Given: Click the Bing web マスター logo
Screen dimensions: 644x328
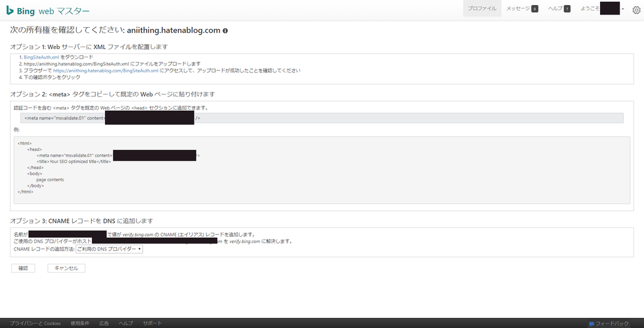Looking at the screenshot, I should 48,11.
